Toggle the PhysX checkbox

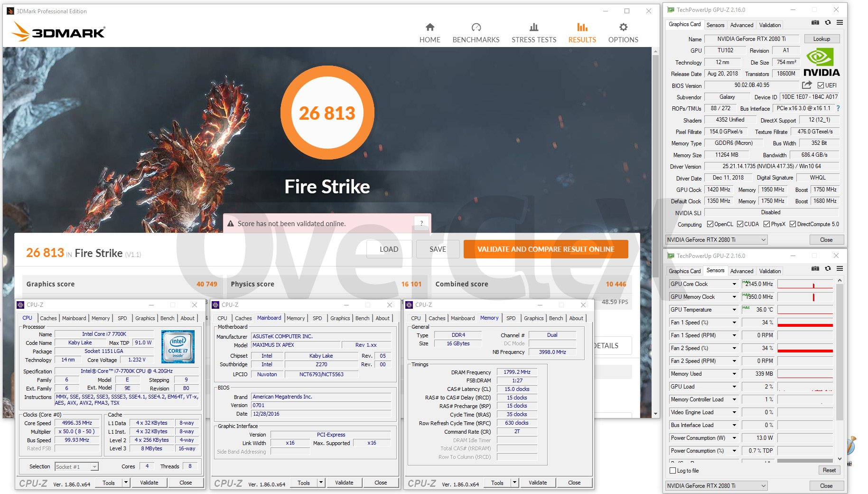766,224
